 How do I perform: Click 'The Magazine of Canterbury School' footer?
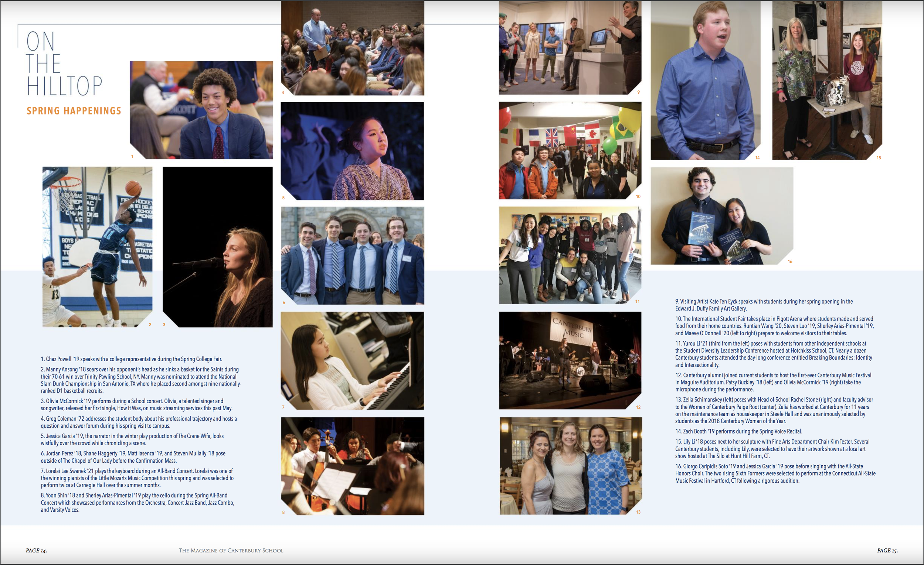[231, 550]
